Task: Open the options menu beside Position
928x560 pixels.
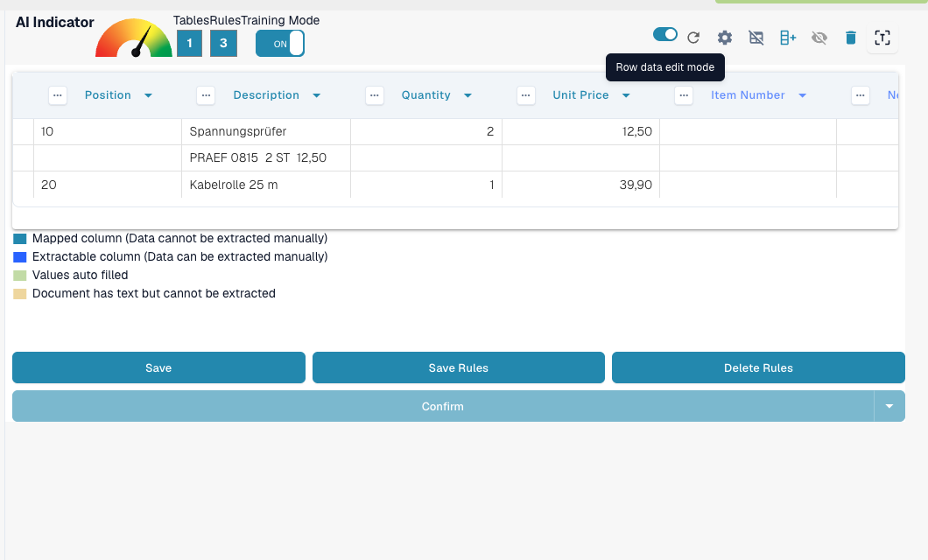Action: pos(58,95)
